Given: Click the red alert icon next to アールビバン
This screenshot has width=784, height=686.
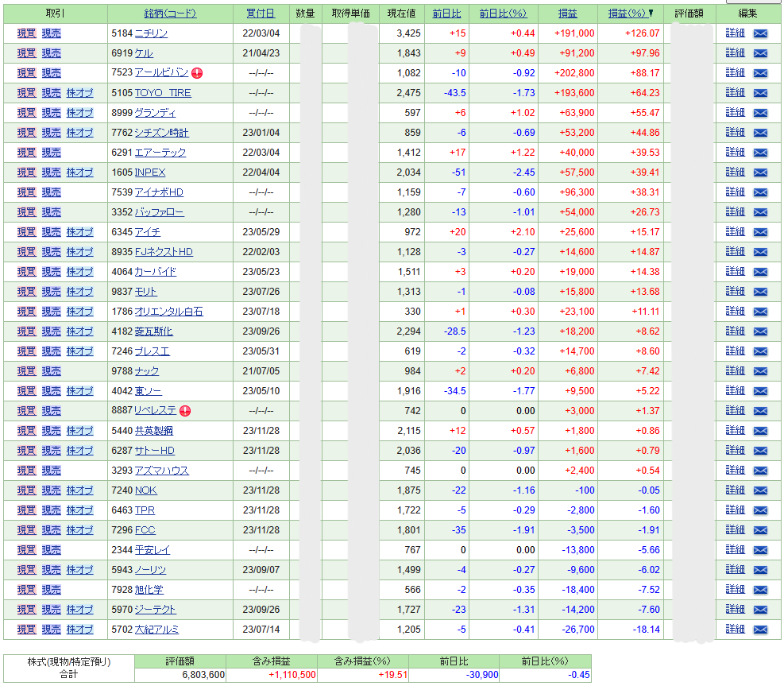Looking at the screenshot, I should [197, 73].
